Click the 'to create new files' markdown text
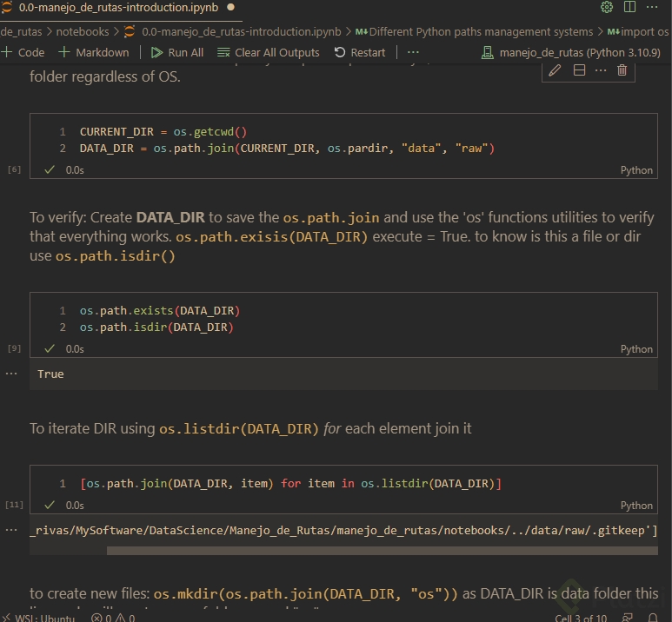Image resolution: width=672 pixels, height=622 pixels. click(x=343, y=593)
